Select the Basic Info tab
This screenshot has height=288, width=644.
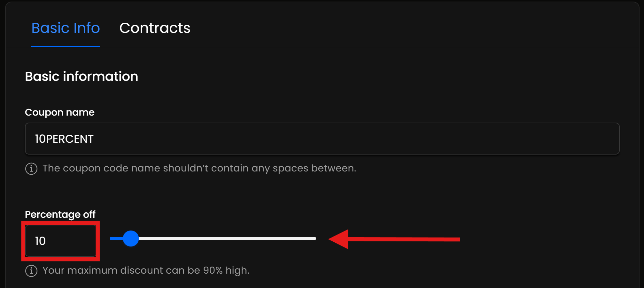click(x=66, y=28)
